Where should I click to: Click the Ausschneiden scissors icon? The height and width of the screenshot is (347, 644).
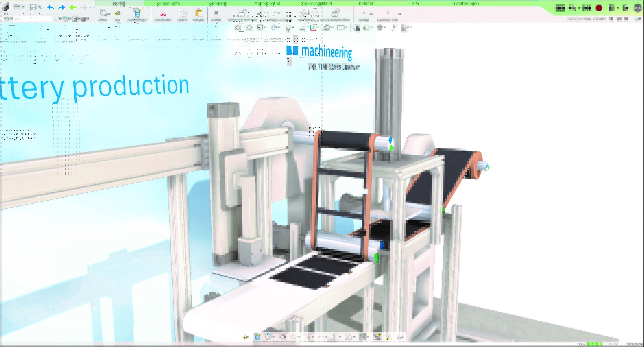coord(163,13)
